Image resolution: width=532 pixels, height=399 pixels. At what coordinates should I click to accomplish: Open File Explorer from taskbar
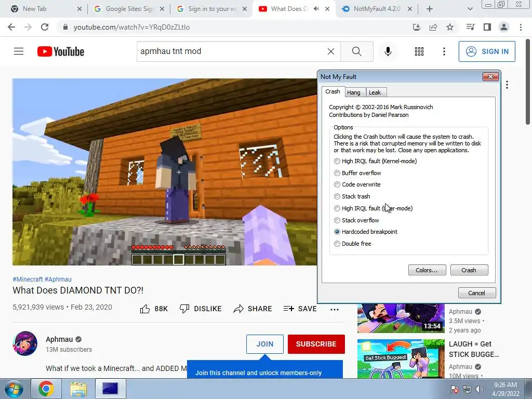79,389
